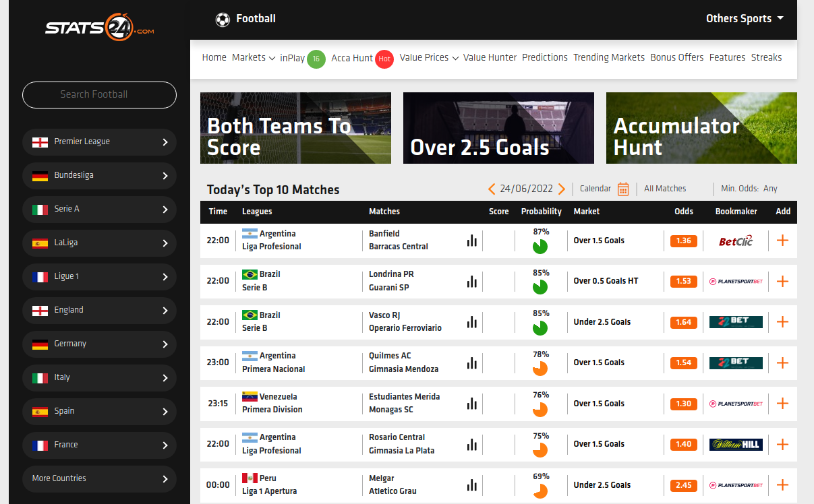Open stats chart for Vasco RJ match
The width and height of the screenshot is (814, 504).
coord(472,322)
